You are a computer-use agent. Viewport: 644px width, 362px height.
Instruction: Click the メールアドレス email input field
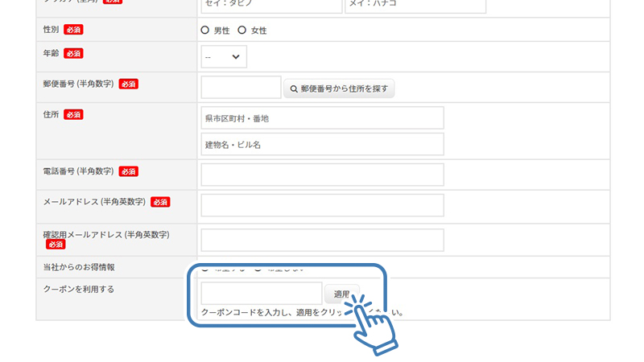pos(322,205)
